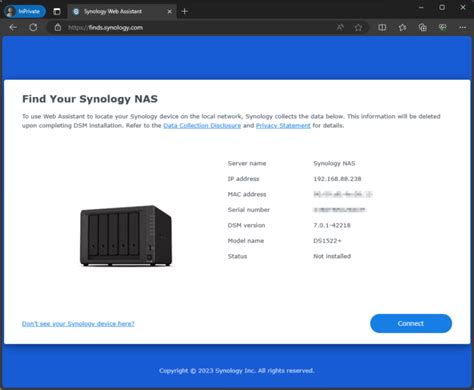Image resolution: width=474 pixels, height=390 pixels.
Task: Open the Privacy Statement link
Action: pyautogui.click(x=283, y=125)
